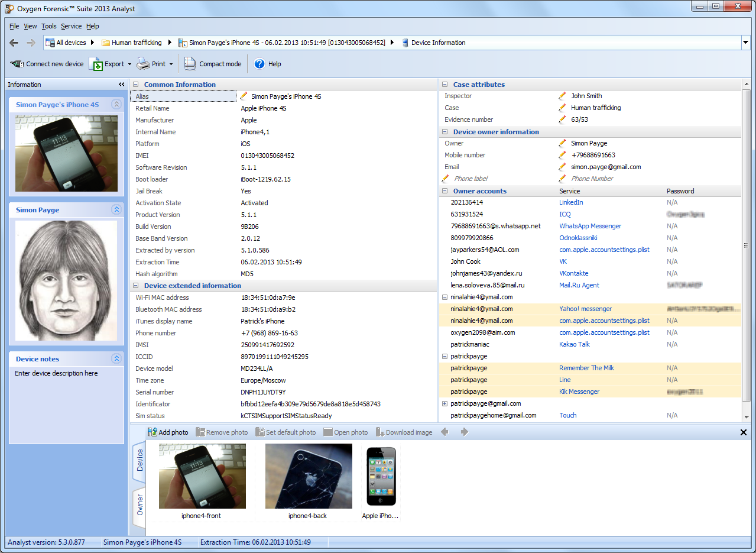Click Open photo in photo toolbar
The height and width of the screenshot is (553, 756).
point(346,432)
